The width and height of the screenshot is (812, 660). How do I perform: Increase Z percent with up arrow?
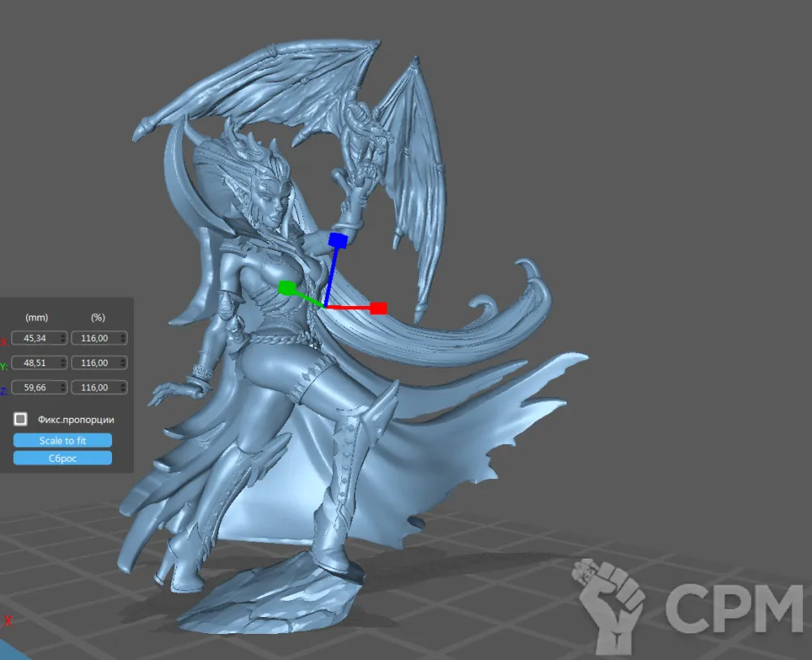click(123, 385)
